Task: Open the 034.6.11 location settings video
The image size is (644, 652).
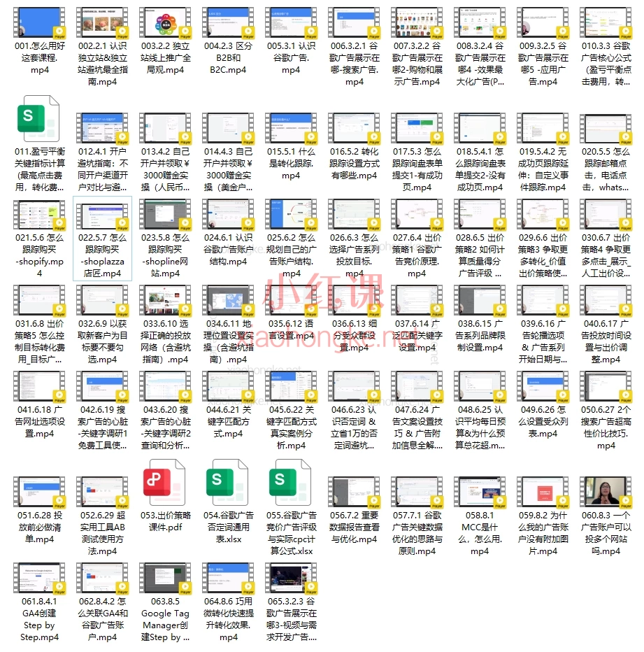Action: [229, 303]
